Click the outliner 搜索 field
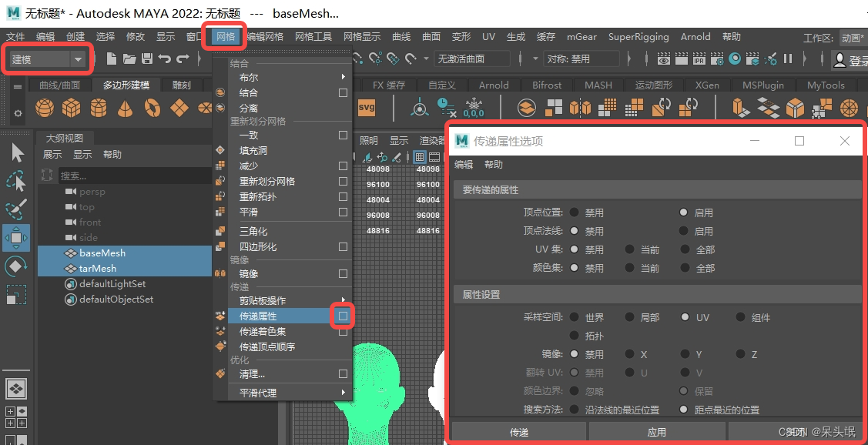This screenshot has width=868, height=445. click(135, 176)
